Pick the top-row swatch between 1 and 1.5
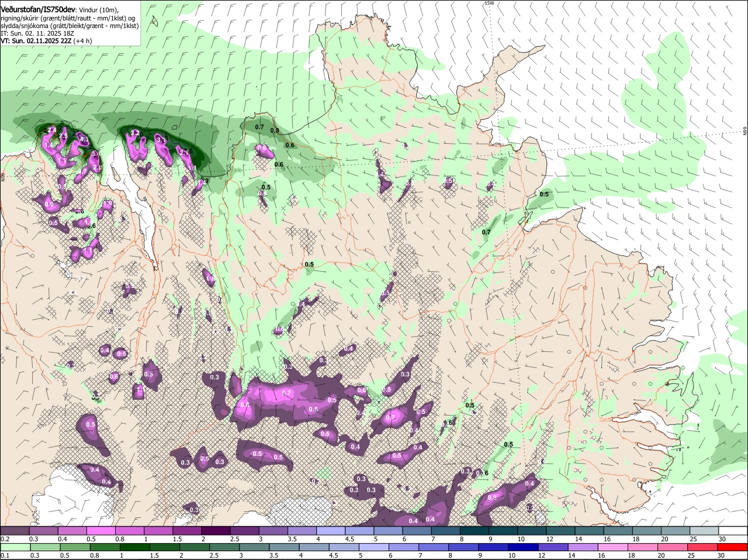 point(159,530)
